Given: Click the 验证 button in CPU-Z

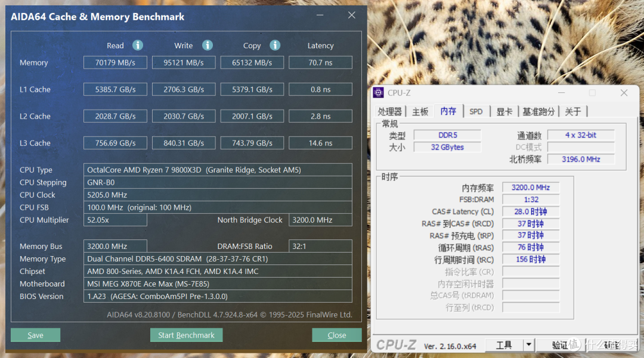Looking at the screenshot, I should [x=560, y=345].
